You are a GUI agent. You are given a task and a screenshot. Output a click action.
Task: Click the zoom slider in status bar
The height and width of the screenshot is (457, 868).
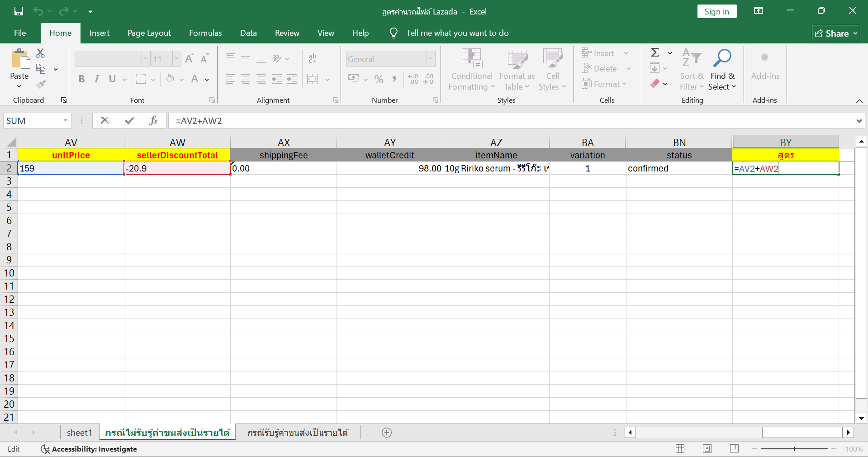pos(794,449)
